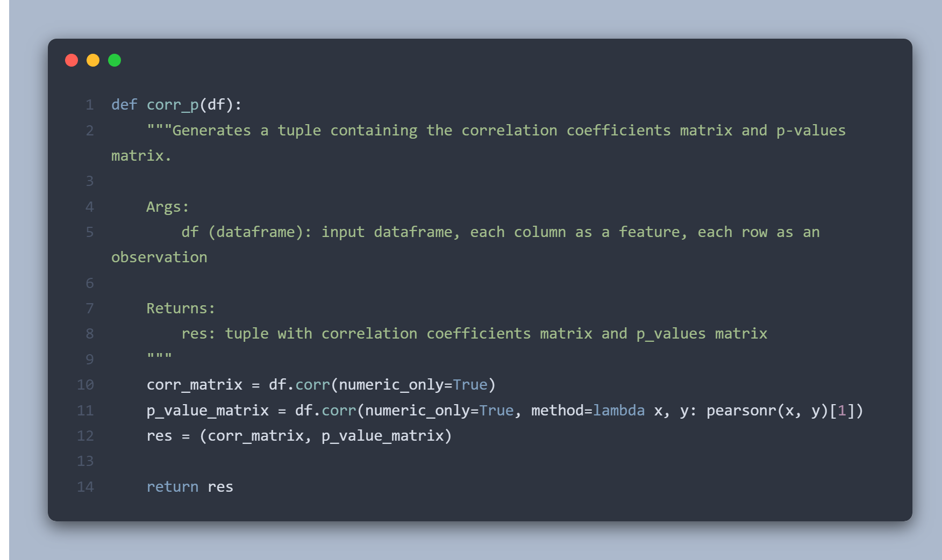This screenshot has height=560, width=942.
Task: Click line number 7 in the gutter
Action: tap(90, 308)
